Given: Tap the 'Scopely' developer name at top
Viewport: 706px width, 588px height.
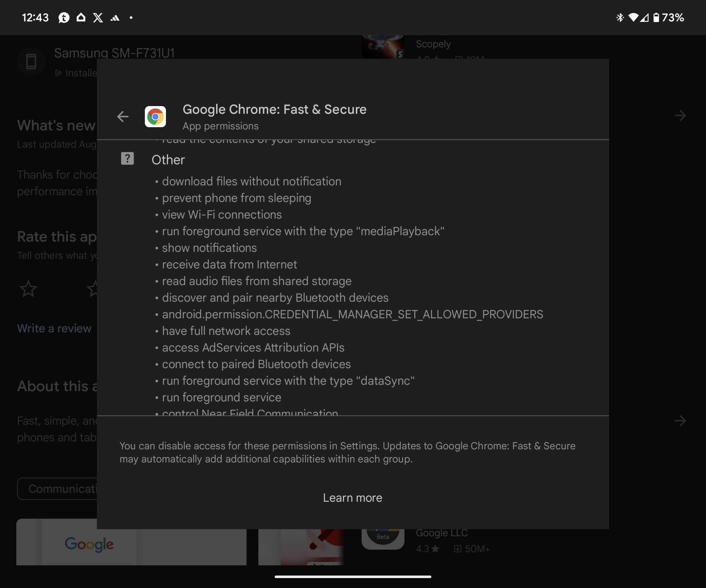Looking at the screenshot, I should (433, 44).
